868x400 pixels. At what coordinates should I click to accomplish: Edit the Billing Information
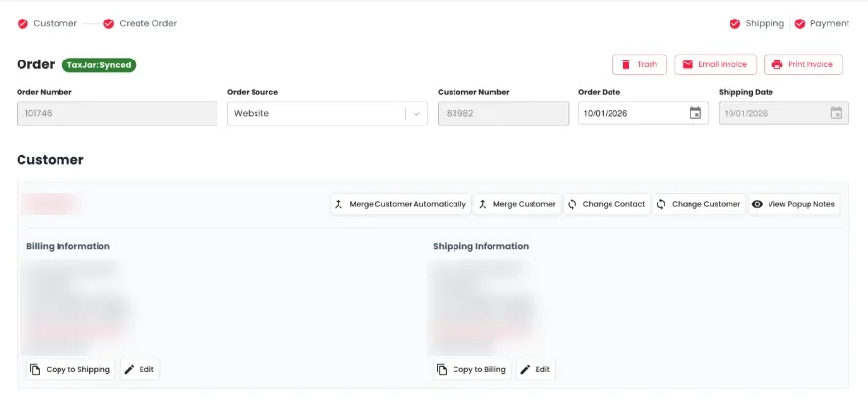[139, 370]
